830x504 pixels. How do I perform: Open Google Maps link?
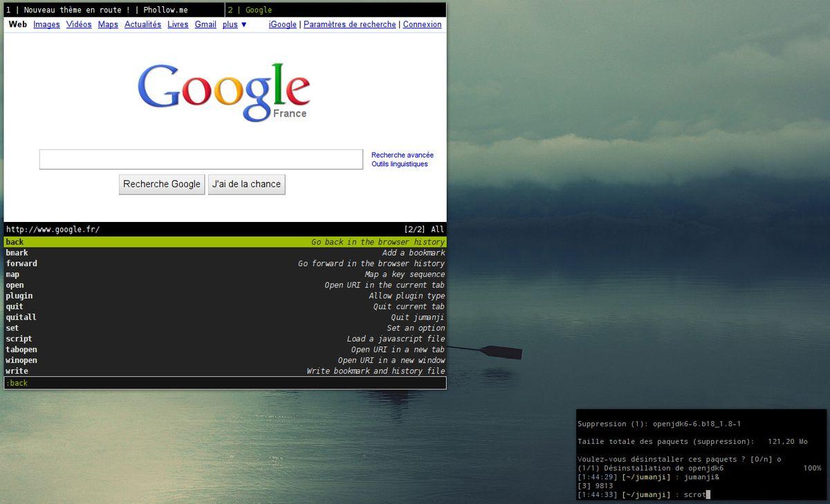(x=108, y=24)
